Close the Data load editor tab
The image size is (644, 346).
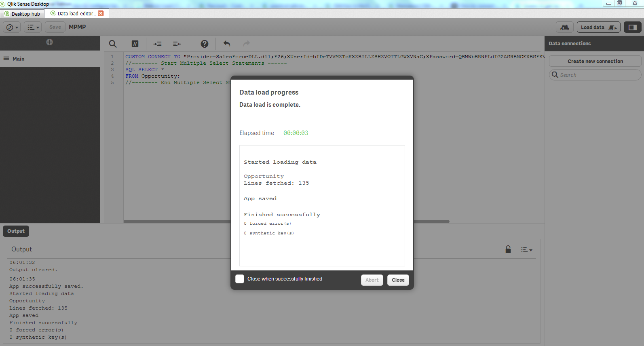(101, 13)
